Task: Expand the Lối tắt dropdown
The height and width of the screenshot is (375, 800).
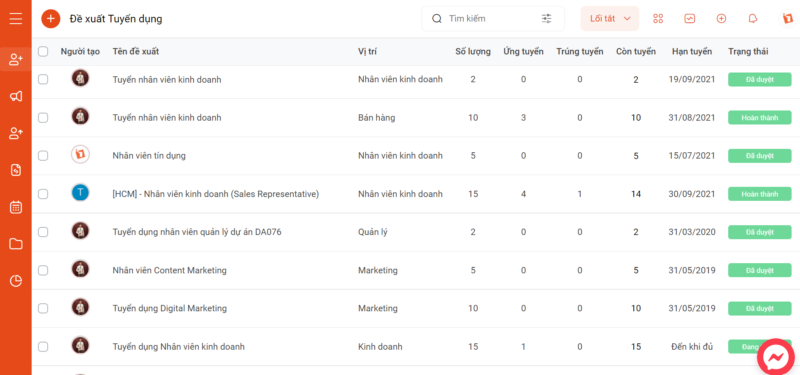Action: click(610, 19)
